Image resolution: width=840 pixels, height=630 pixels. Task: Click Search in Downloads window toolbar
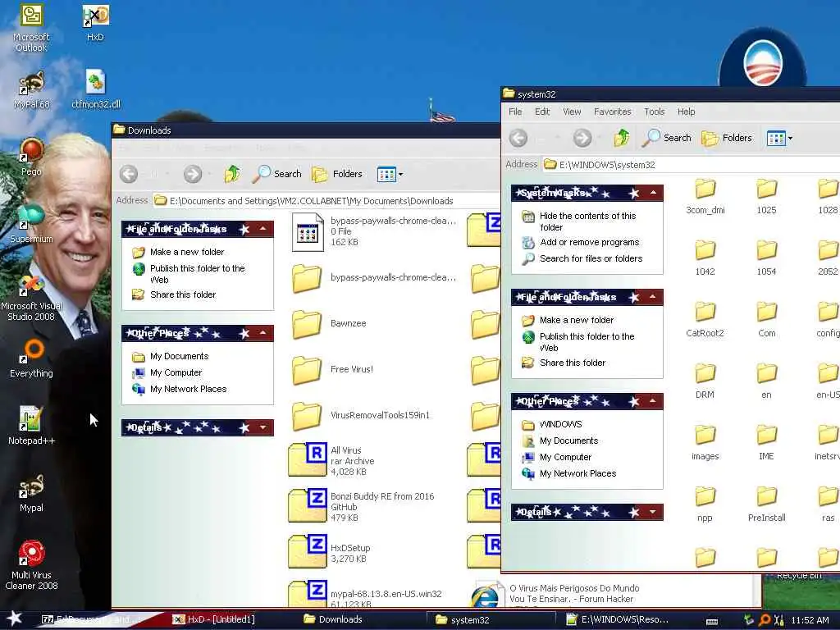coord(277,174)
